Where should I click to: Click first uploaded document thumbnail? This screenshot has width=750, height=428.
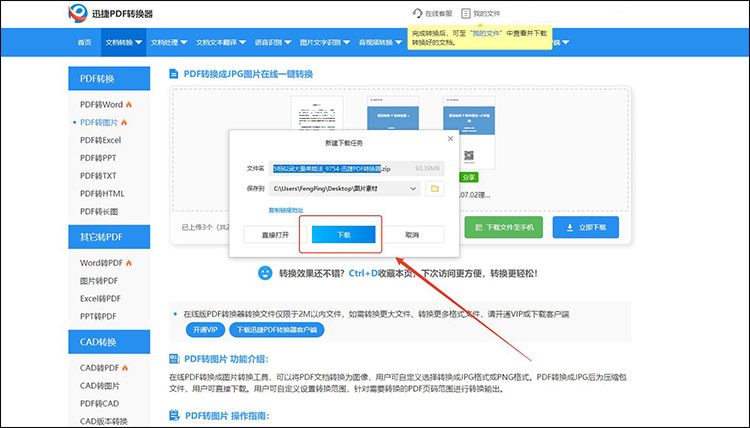coord(317,113)
